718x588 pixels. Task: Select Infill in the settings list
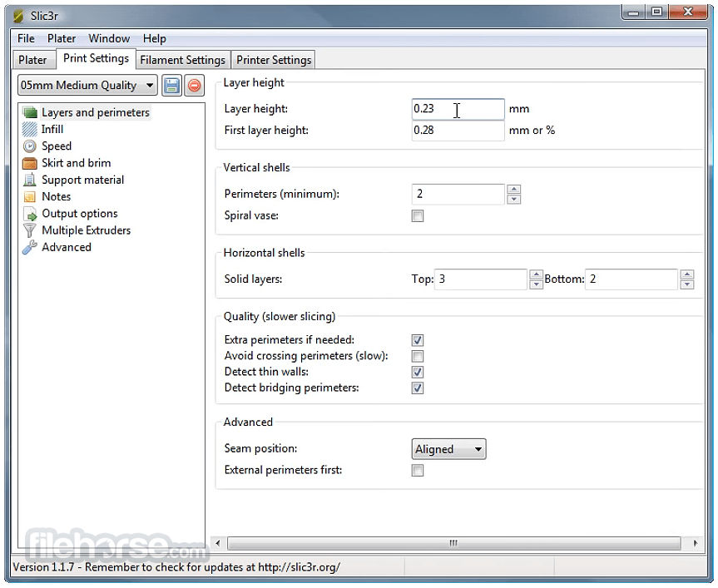coord(52,130)
